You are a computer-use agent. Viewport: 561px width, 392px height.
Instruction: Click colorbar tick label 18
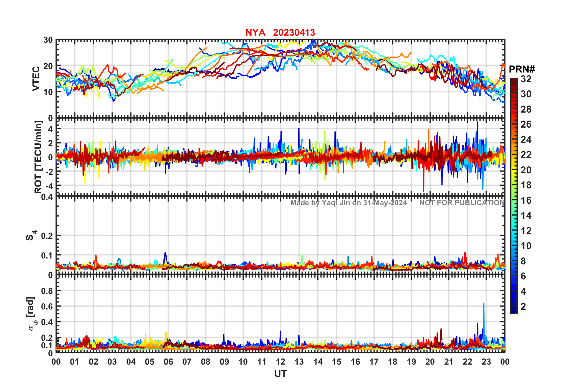526,185
